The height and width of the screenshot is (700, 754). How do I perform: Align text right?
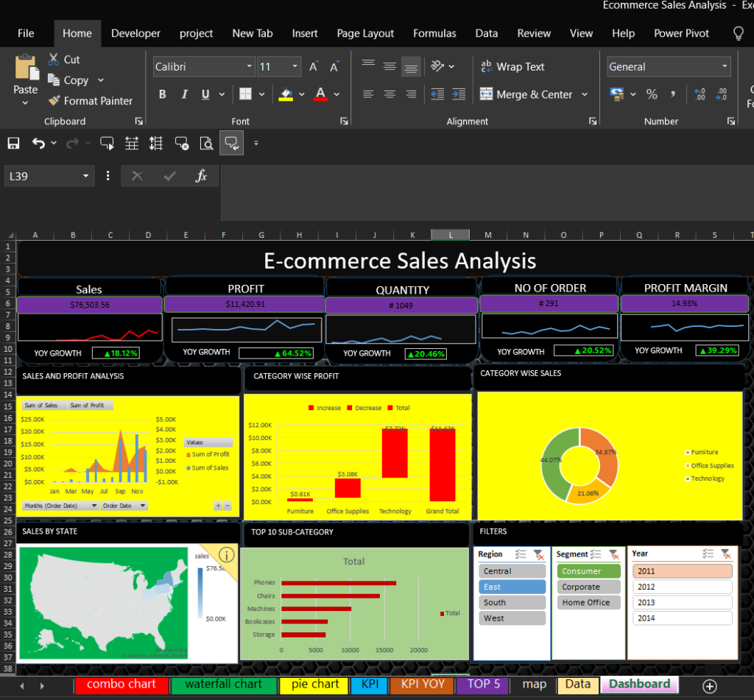point(411,94)
